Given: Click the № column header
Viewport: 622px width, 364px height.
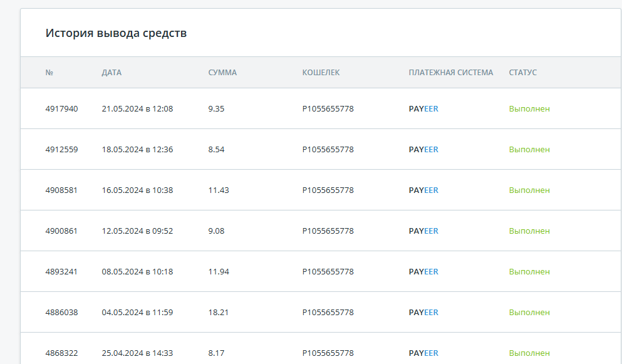Looking at the screenshot, I should pyautogui.click(x=49, y=73).
